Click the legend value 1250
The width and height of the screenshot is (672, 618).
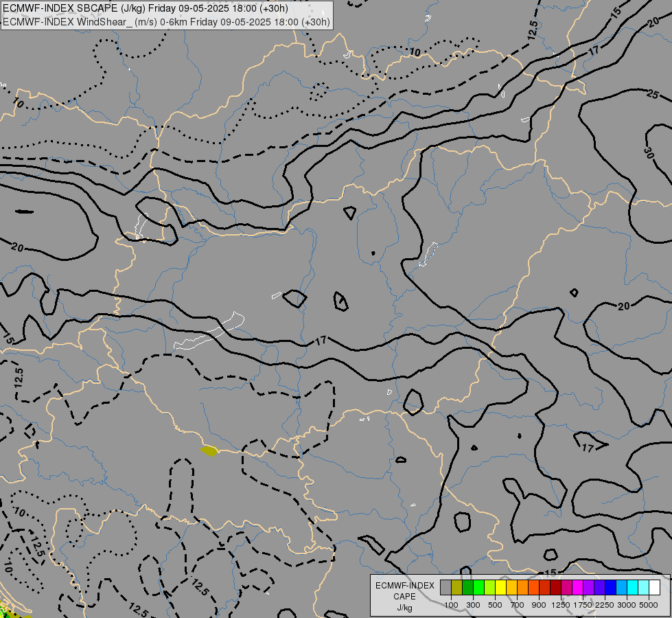[561, 605]
